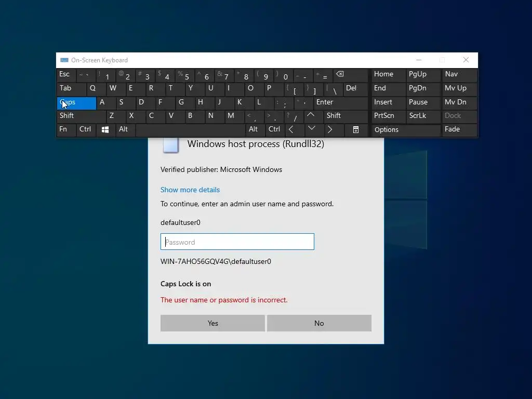Image resolution: width=532 pixels, height=399 pixels.
Task: Click the Mv Up key
Action: [459, 89]
